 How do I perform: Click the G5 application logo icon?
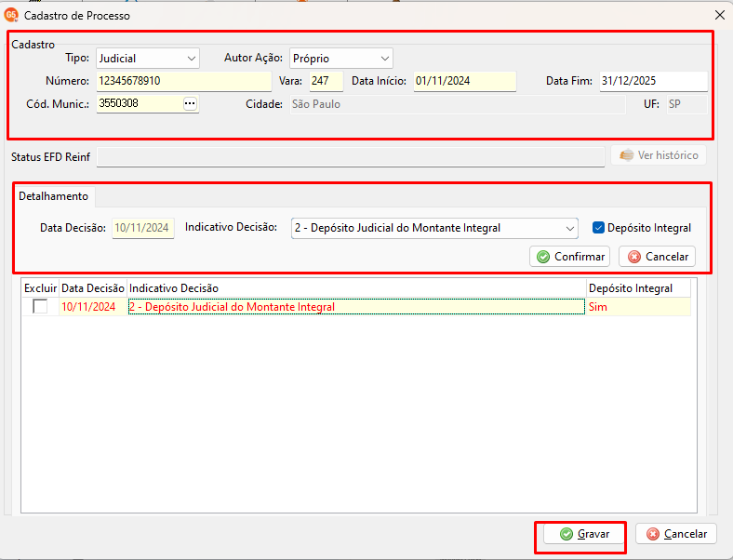point(11,15)
